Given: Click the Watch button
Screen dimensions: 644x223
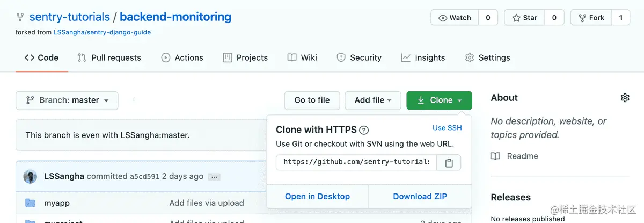Looking at the screenshot, I should [455, 18].
